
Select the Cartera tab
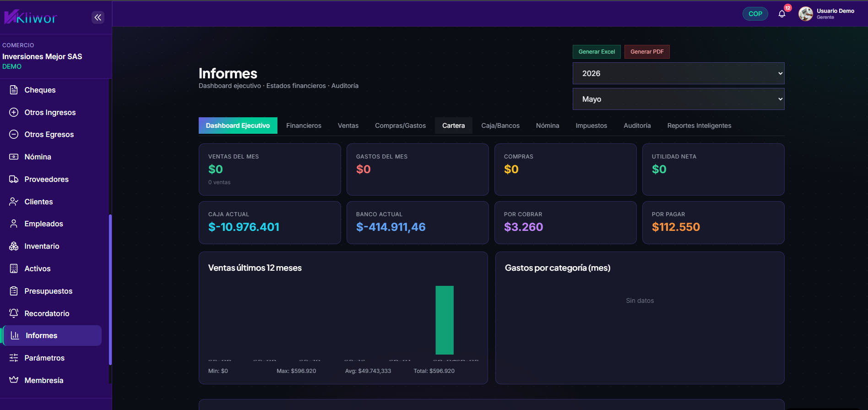454,126
